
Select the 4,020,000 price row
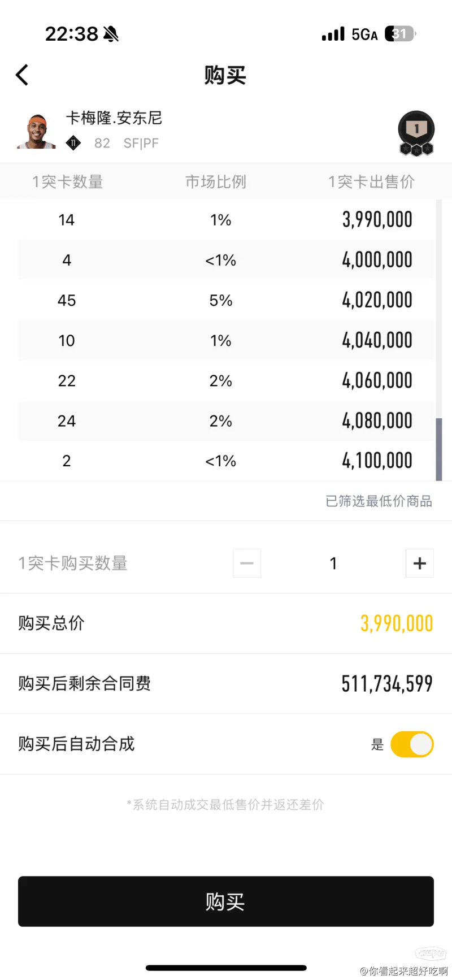(226, 300)
